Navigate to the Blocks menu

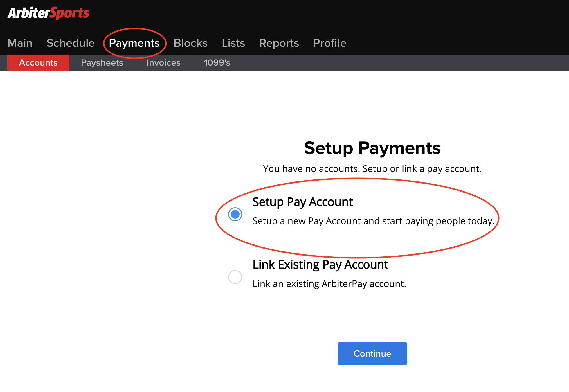(190, 43)
